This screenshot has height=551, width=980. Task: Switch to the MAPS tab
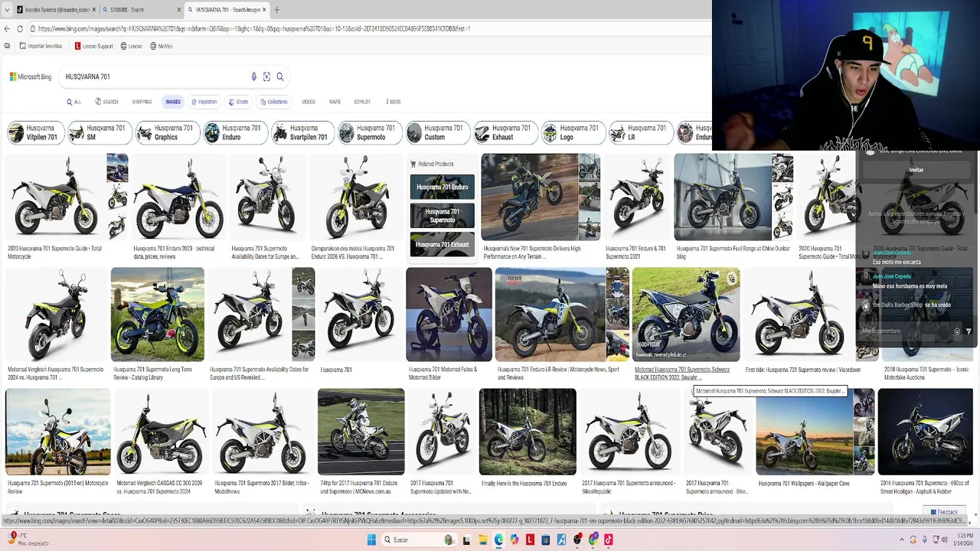[335, 102]
